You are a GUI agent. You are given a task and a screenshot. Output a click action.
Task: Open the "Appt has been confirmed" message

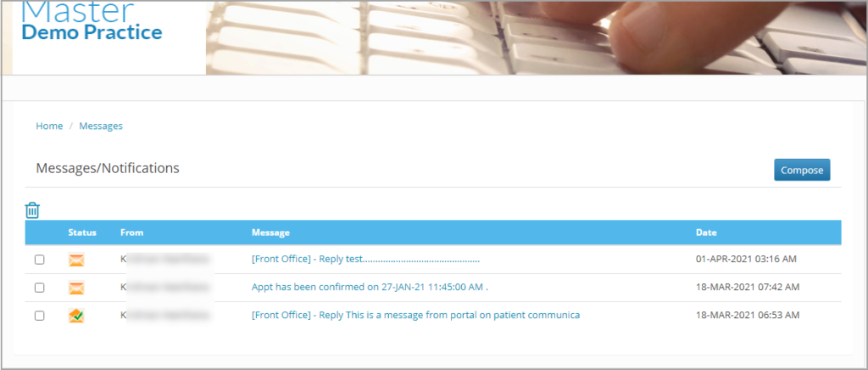click(x=370, y=288)
